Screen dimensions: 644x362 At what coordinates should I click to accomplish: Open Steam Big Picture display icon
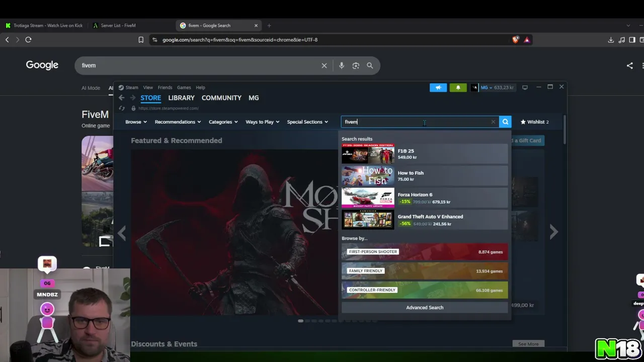(x=525, y=87)
